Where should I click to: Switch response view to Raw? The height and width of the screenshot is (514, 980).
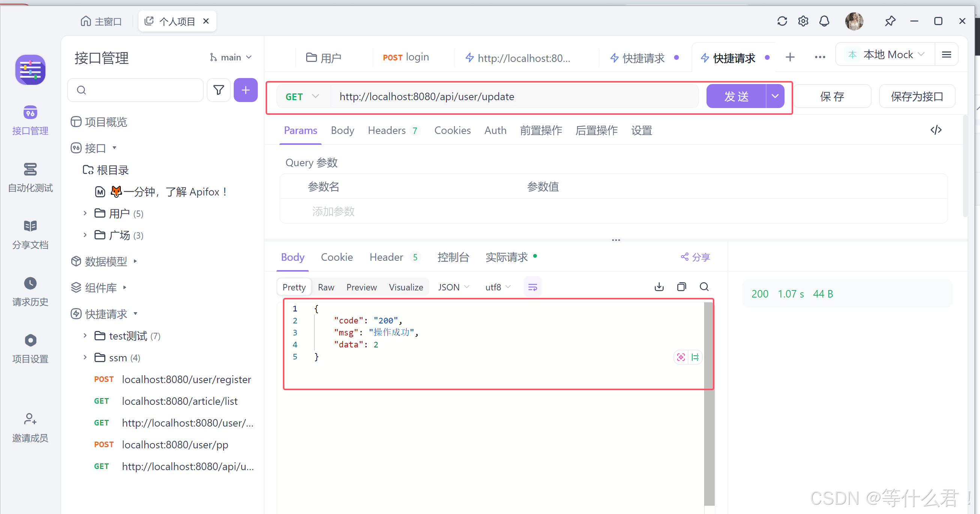click(x=326, y=287)
